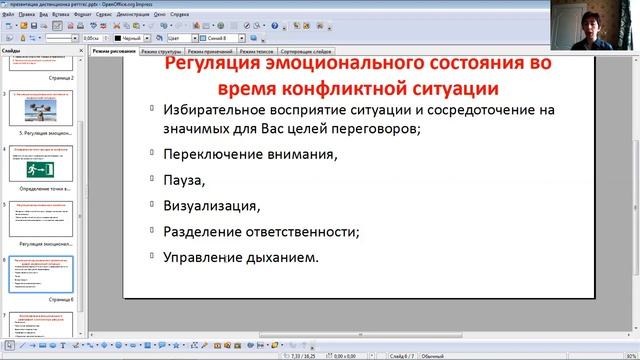This screenshot has height=360, width=640.
Task: Open symbol shapes smiley dropdown arrow
Action: tap(126, 345)
